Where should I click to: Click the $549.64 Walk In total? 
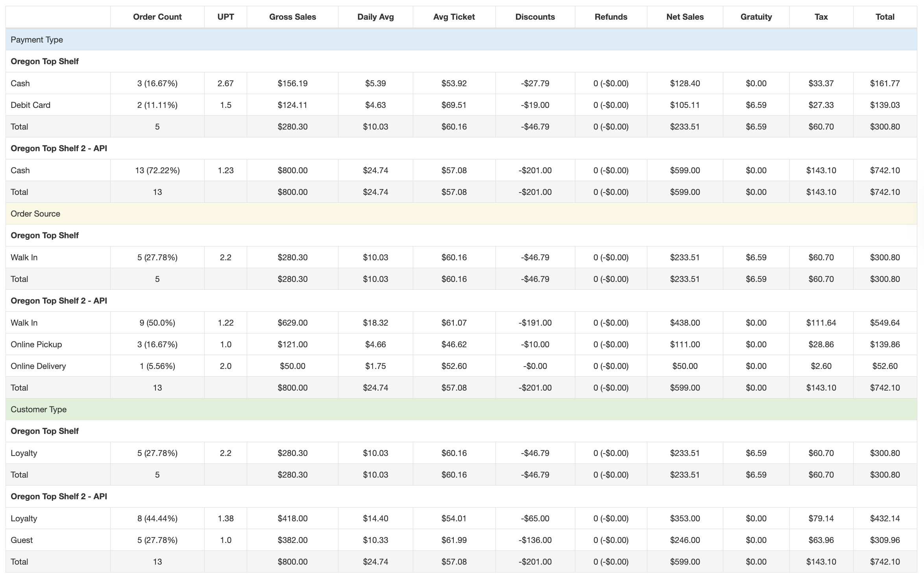(885, 322)
